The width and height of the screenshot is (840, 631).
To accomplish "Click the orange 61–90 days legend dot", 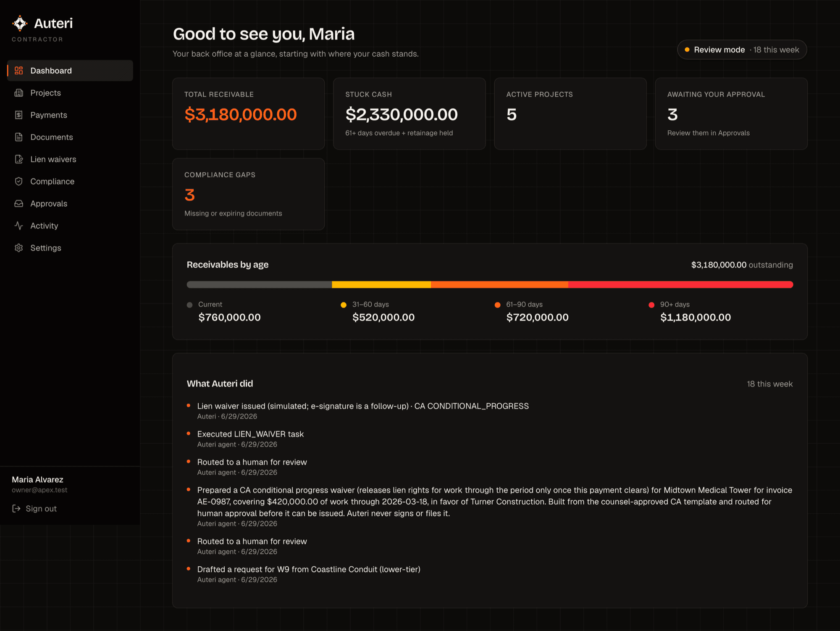I will click(x=497, y=305).
